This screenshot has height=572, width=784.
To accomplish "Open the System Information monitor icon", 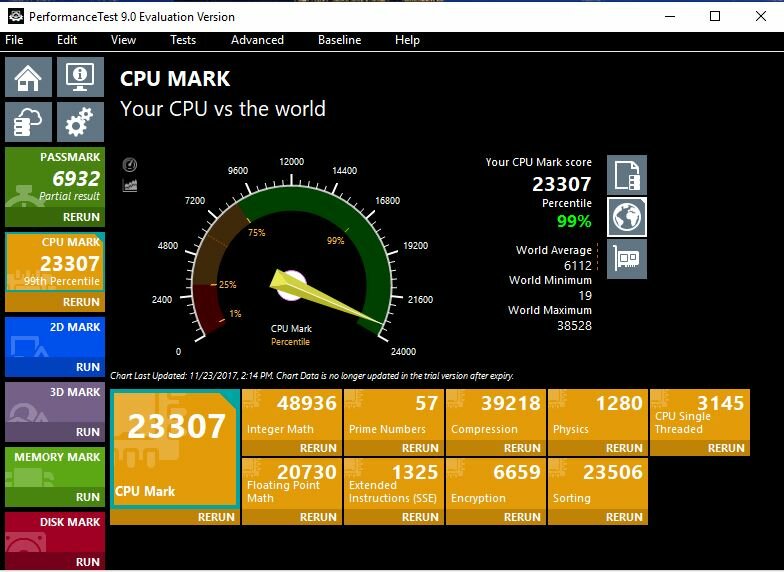I will coord(80,76).
